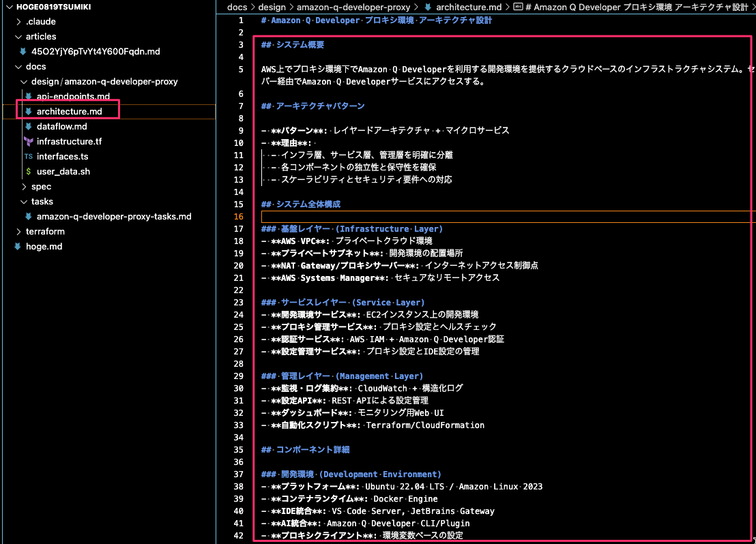Expand the .claude folder chevron
Screen dimensions: 756x544
pos(18,22)
